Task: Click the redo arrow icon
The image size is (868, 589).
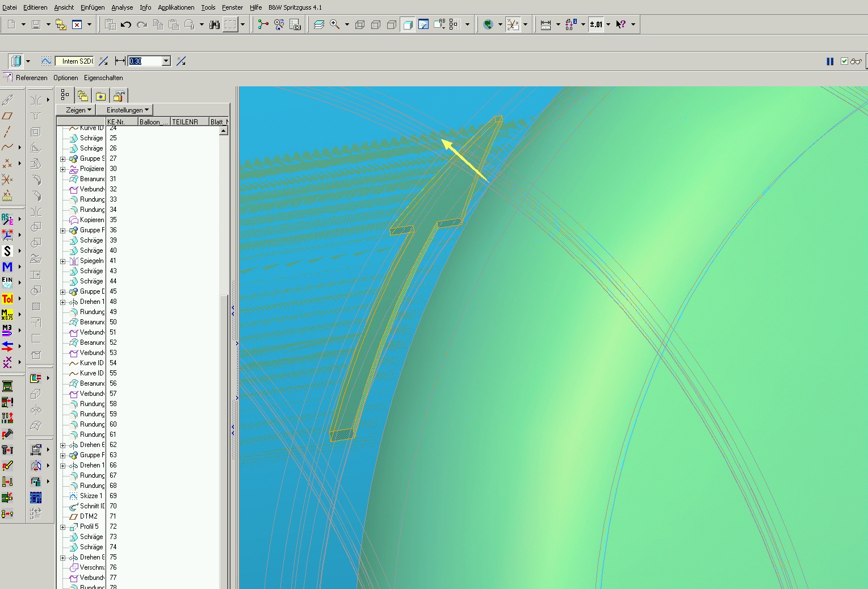Action: (x=142, y=24)
